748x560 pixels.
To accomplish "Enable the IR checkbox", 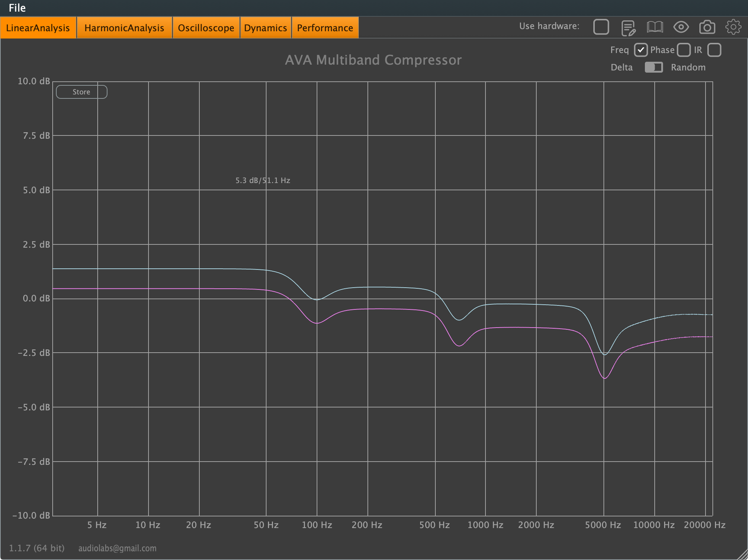I will pyautogui.click(x=714, y=50).
